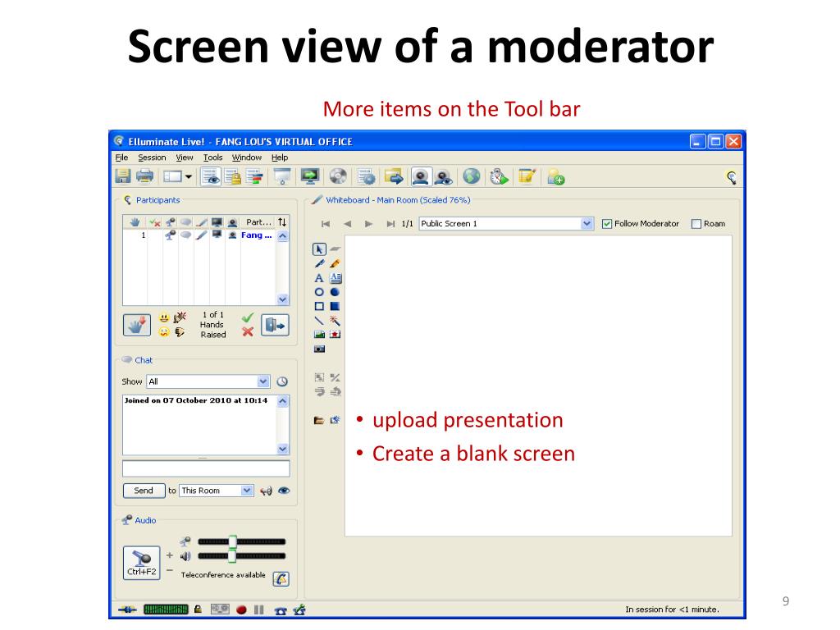Image resolution: width=840 pixels, height=630 pixels.
Task: Toggle microphone permission for Fang participant
Action: click(171, 235)
